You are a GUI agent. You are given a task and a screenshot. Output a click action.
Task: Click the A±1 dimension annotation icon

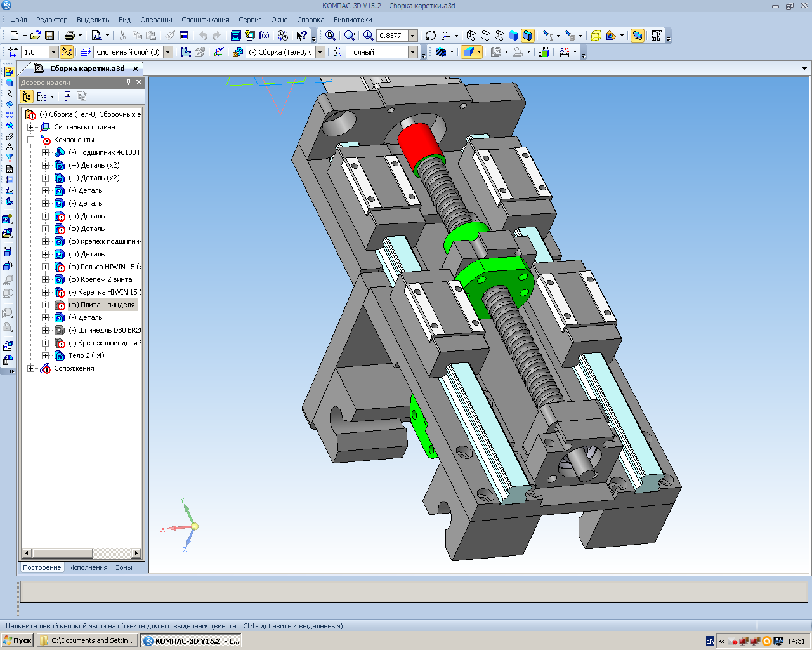tap(565, 52)
